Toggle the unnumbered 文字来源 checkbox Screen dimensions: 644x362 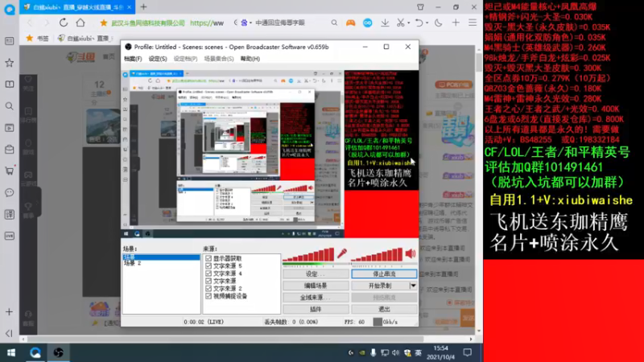pos(208,281)
